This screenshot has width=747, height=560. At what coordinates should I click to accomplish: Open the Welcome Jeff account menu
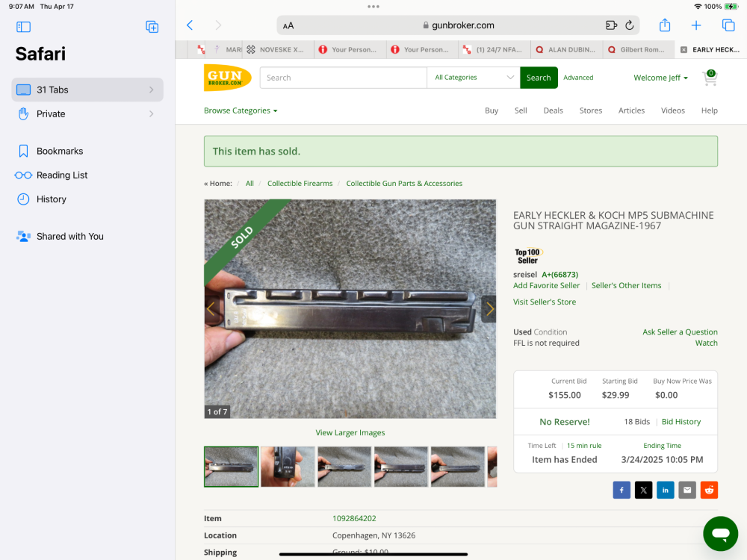pyautogui.click(x=660, y=78)
